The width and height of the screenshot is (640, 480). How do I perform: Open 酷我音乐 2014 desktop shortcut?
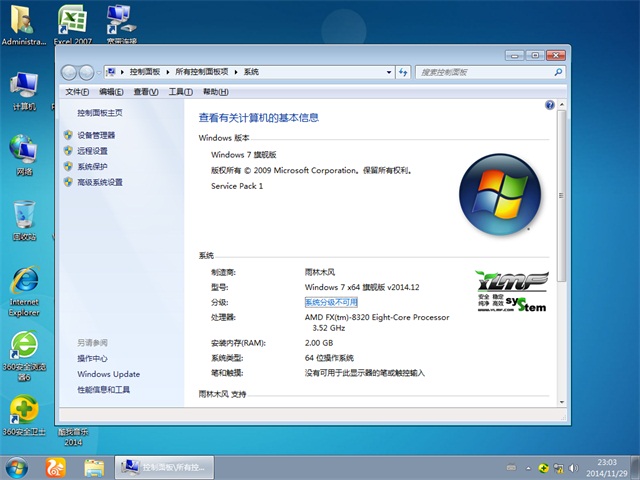(x=73, y=437)
